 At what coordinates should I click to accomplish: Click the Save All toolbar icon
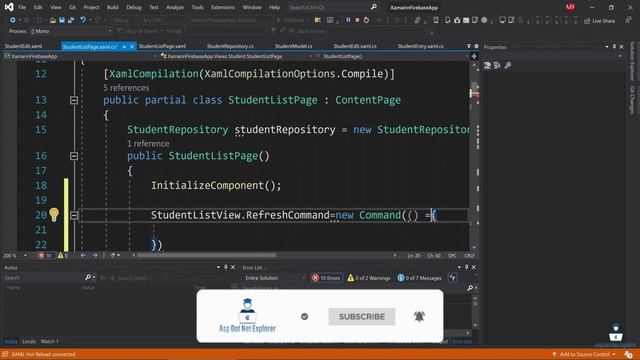(71, 20)
